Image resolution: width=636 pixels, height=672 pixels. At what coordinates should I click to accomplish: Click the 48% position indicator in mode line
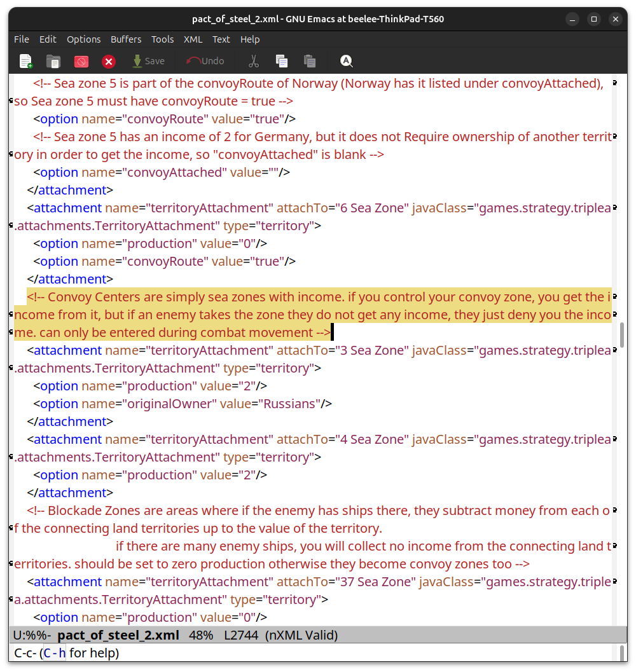201,635
